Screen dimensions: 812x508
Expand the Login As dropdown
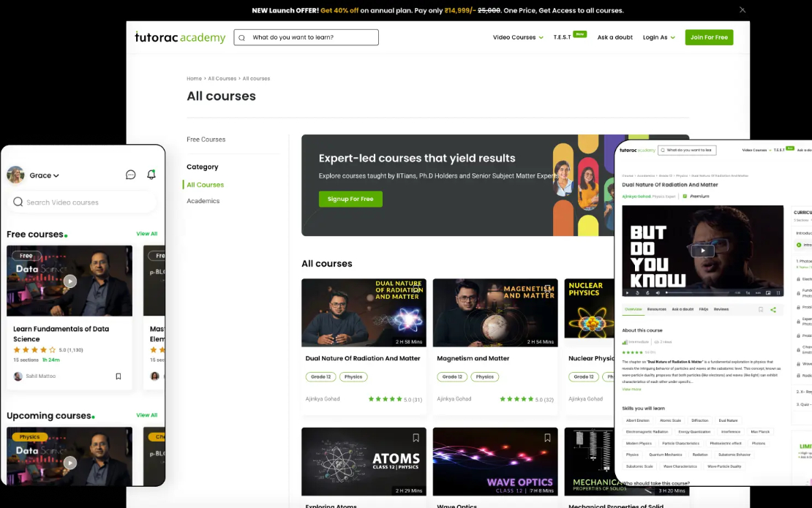click(x=658, y=37)
